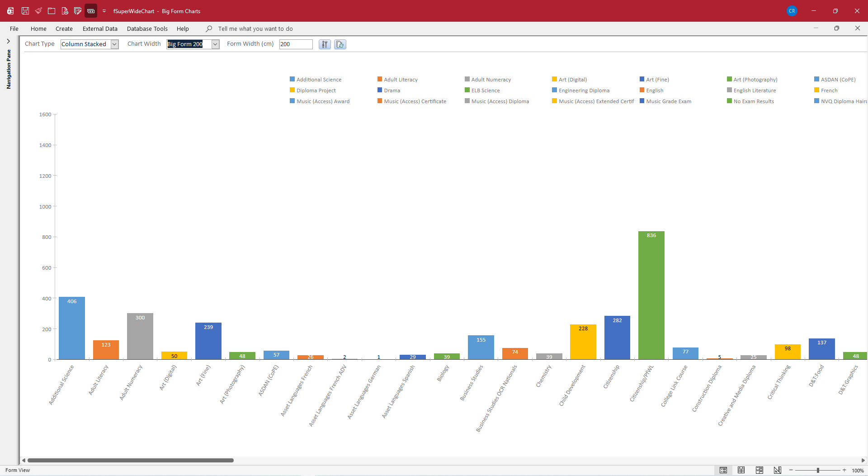The height and width of the screenshot is (476, 868).
Task: Open the File menu
Action: 14,29
